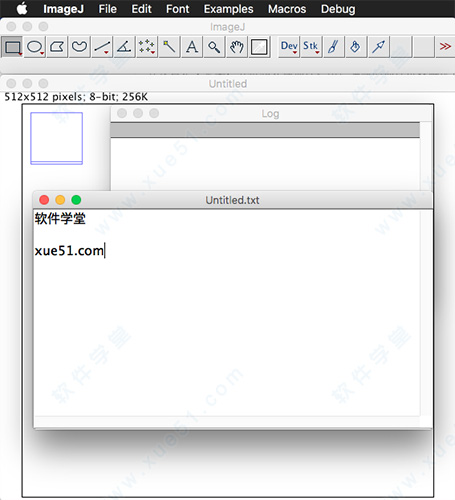The height and width of the screenshot is (500, 455).
Task: Select the Flood Fill tool
Action: pyautogui.click(x=356, y=47)
